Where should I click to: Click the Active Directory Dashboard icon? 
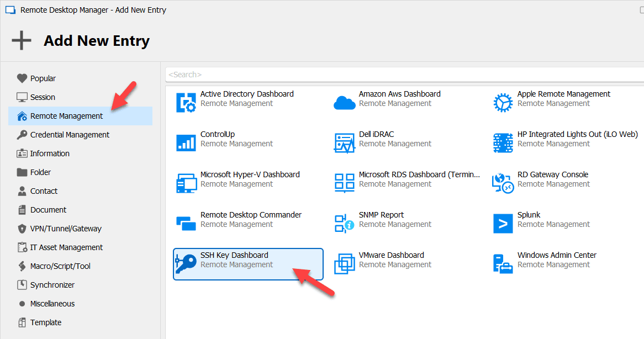coord(186,102)
